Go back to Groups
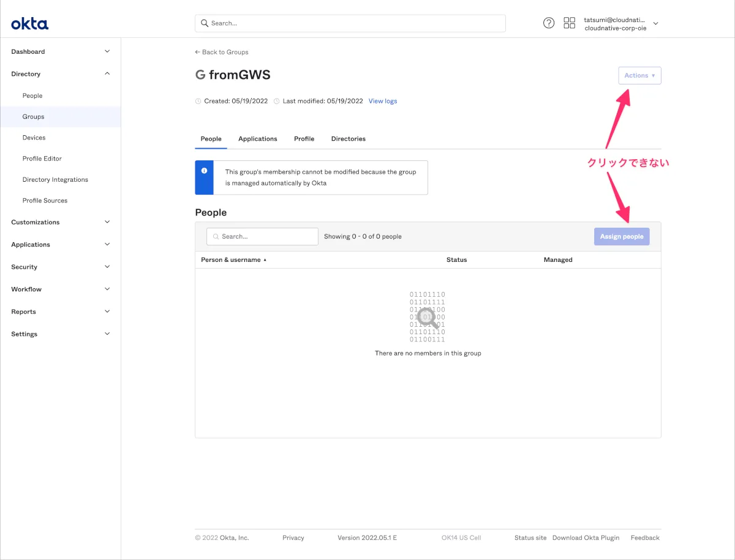Screen dimensions: 735x560 222,52
